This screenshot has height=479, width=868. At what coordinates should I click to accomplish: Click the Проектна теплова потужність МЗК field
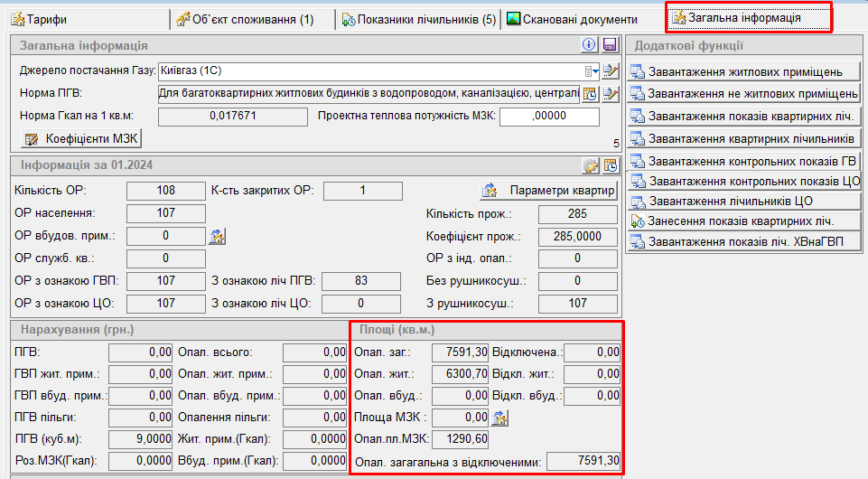549,117
